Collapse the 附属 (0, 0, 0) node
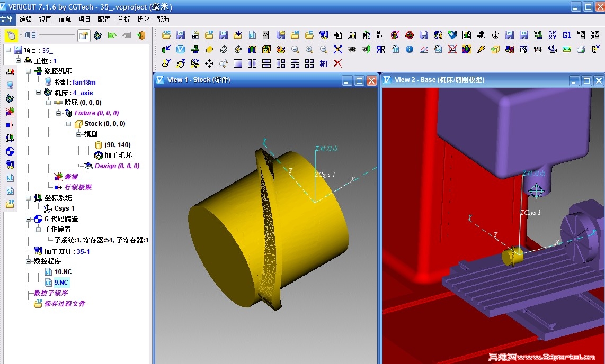The width and height of the screenshot is (605, 364). pyautogui.click(x=48, y=103)
